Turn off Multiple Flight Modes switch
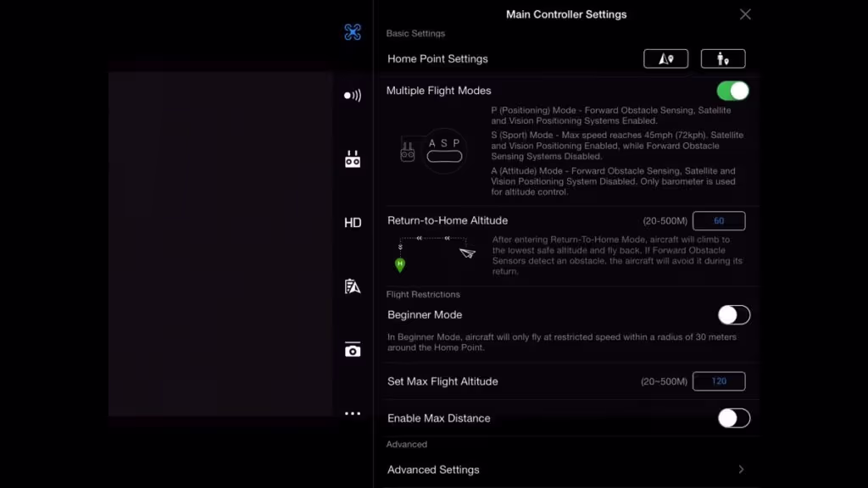Image resolution: width=868 pixels, height=488 pixels. click(733, 91)
